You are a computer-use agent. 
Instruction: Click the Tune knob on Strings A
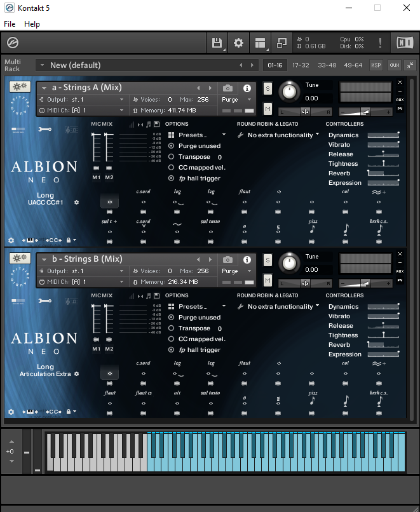(x=289, y=91)
